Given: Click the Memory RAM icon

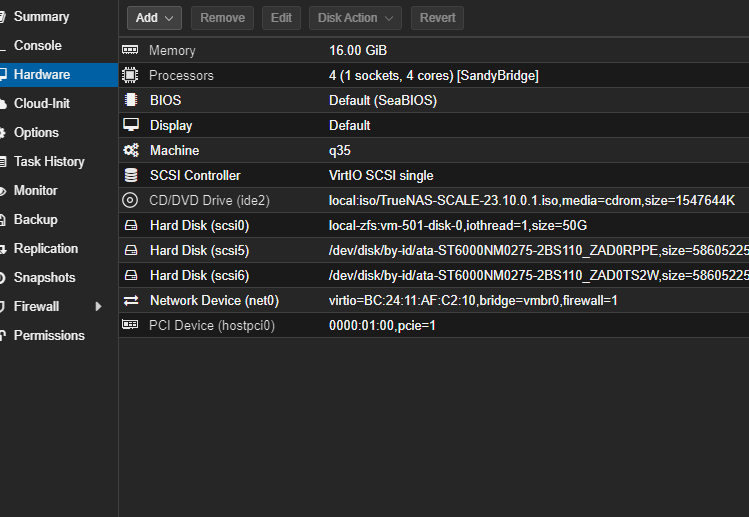Looking at the screenshot, I should pyautogui.click(x=130, y=50).
